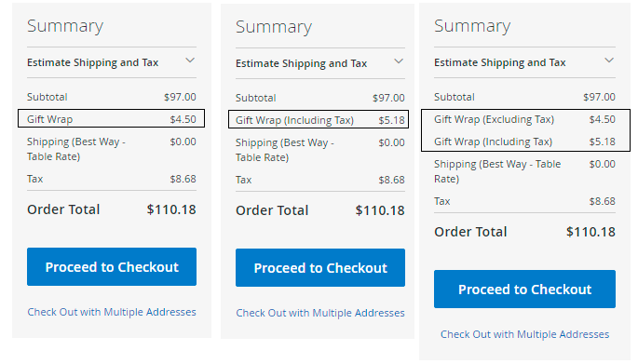Click Summary heading above plain Gift Wrap totals
This screenshot has height=364, width=638.
65,26
